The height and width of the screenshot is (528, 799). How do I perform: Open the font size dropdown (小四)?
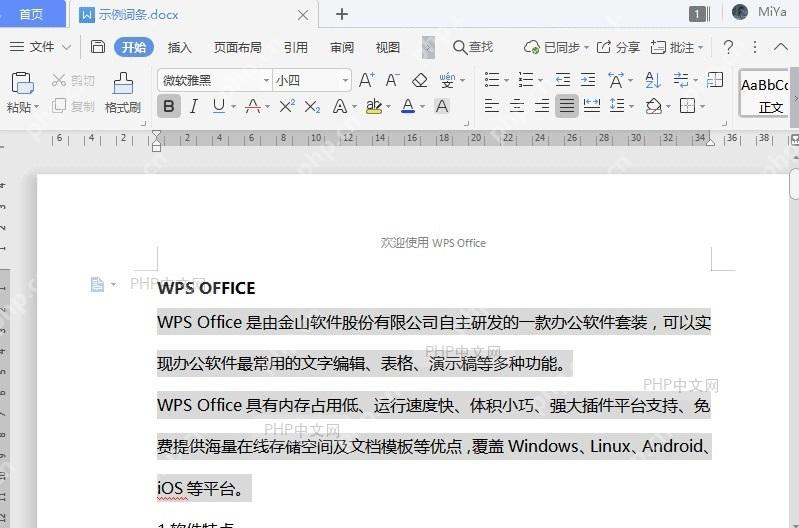[345, 80]
